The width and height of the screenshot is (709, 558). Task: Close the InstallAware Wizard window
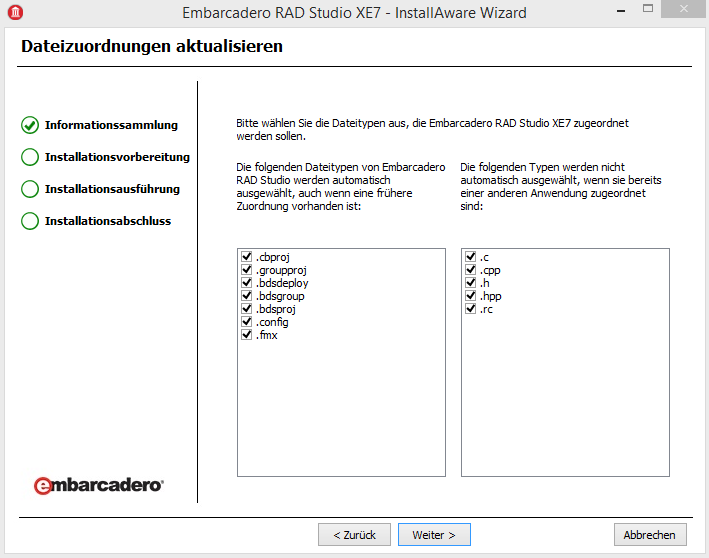(x=683, y=9)
